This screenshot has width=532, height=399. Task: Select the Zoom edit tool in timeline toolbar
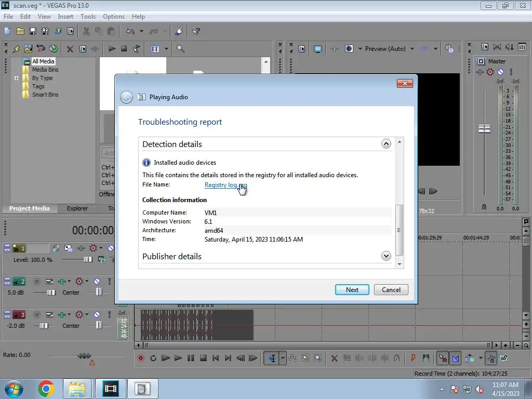pos(317,358)
